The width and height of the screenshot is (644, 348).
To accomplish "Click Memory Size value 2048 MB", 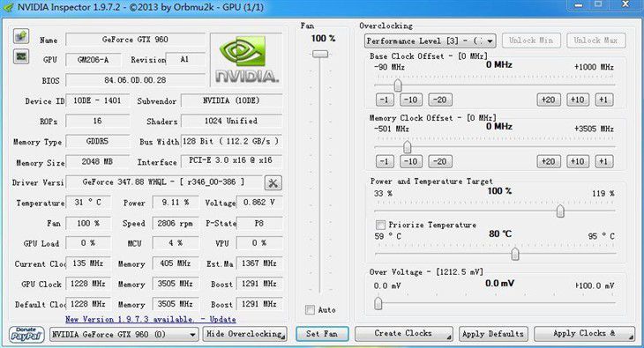I will point(97,162).
